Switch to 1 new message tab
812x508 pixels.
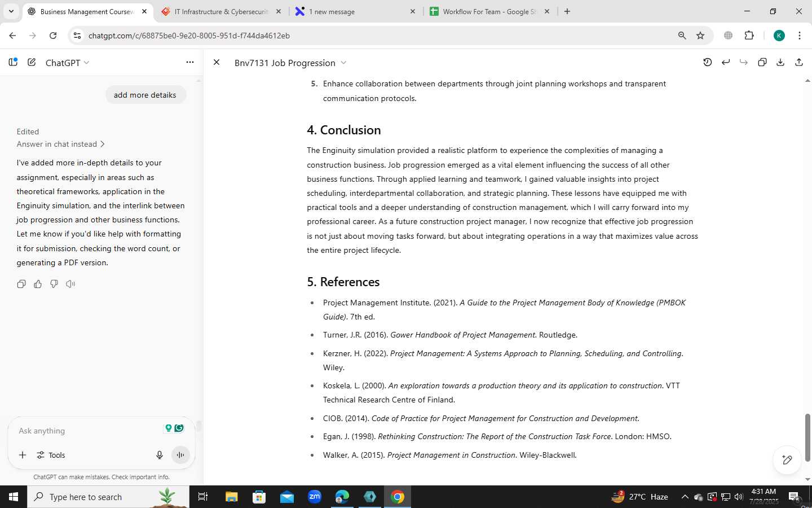point(355,11)
